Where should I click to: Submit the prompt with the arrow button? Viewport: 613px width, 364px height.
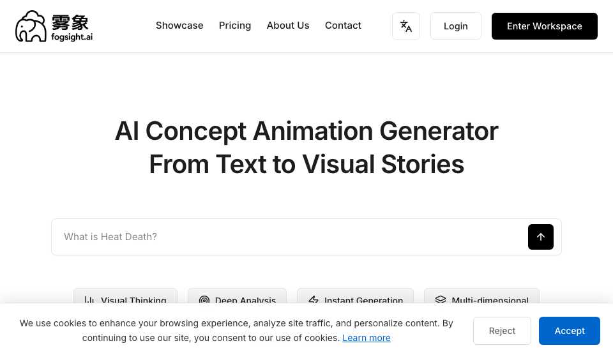(540, 237)
